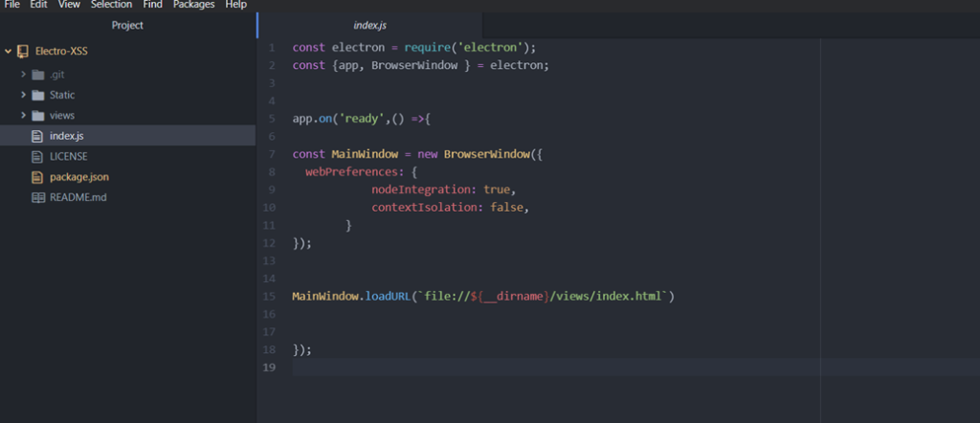Select the Project panel tab
Image resolution: width=980 pixels, height=423 pixels.
[127, 25]
